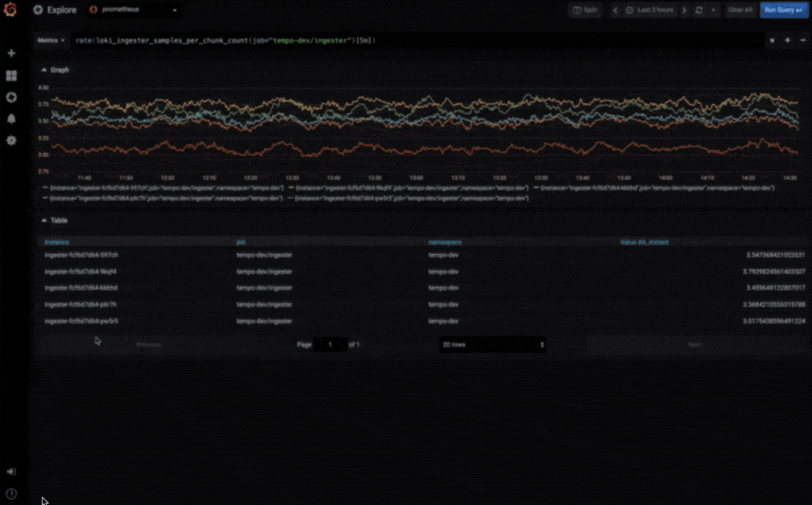Image resolution: width=812 pixels, height=505 pixels.
Task: Toggle legend series ingester-fcf6d7d64-p6r7h
Action: (162, 198)
